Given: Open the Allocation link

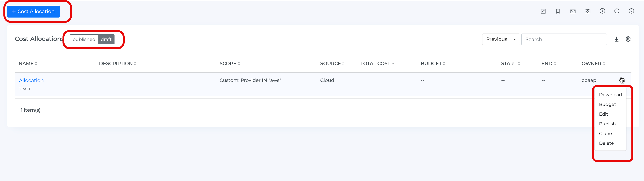Looking at the screenshot, I should point(31,80).
